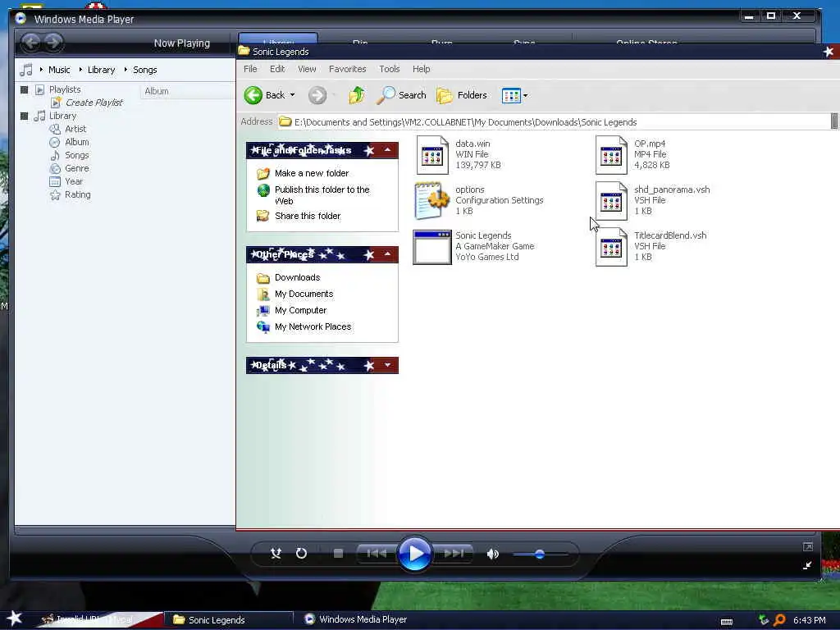Select the TitlecardBlend.vsh file icon
Viewport: 840px width, 630px height.
tap(611, 247)
